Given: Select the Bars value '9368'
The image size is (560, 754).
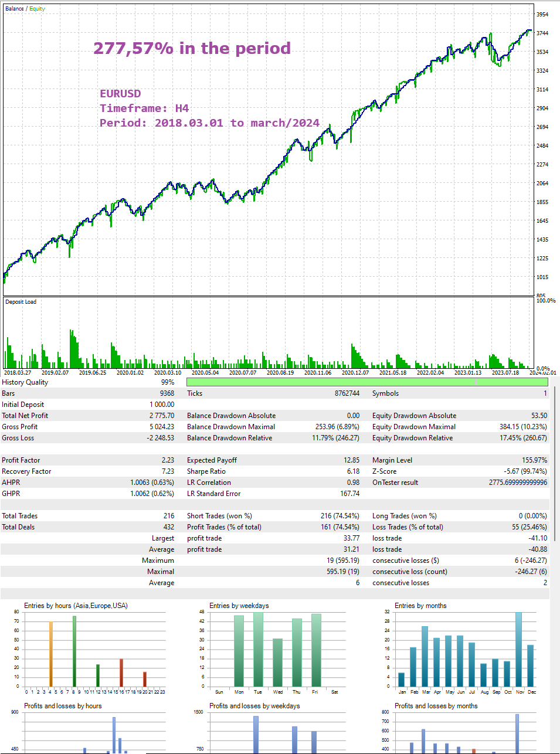Looking at the screenshot, I should pyautogui.click(x=167, y=393).
